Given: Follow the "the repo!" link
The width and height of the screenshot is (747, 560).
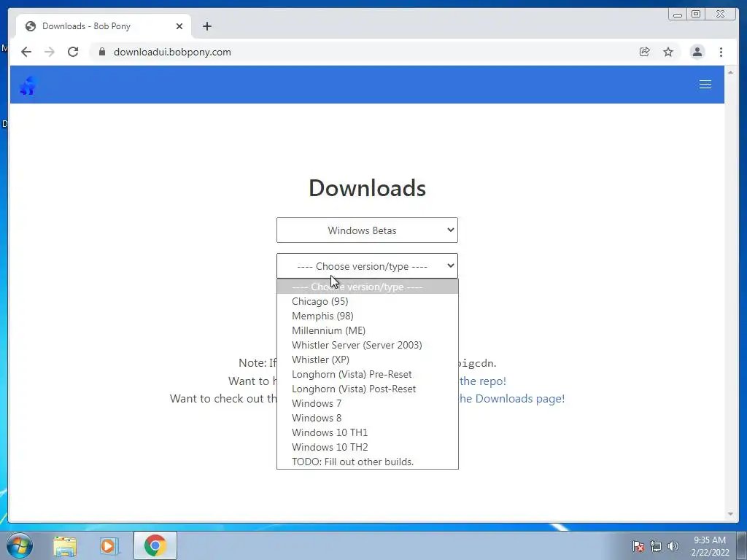Looking at the screenshot, I should click(x=483, y=381).
